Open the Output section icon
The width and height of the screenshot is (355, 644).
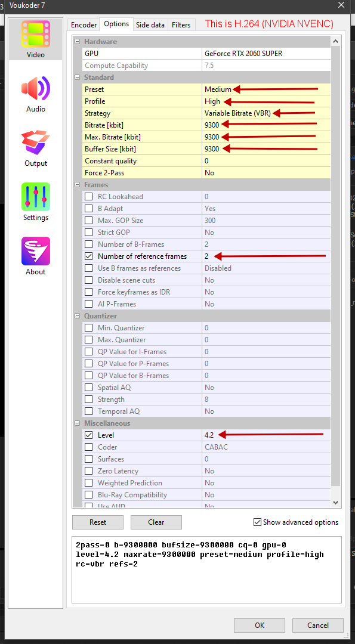click(36, 143)
